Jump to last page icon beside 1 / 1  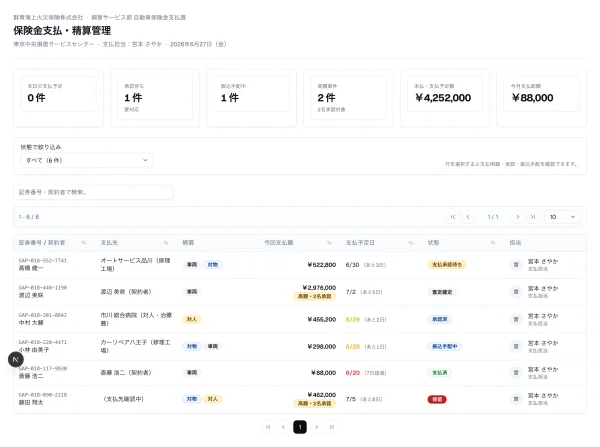[533, 217]
